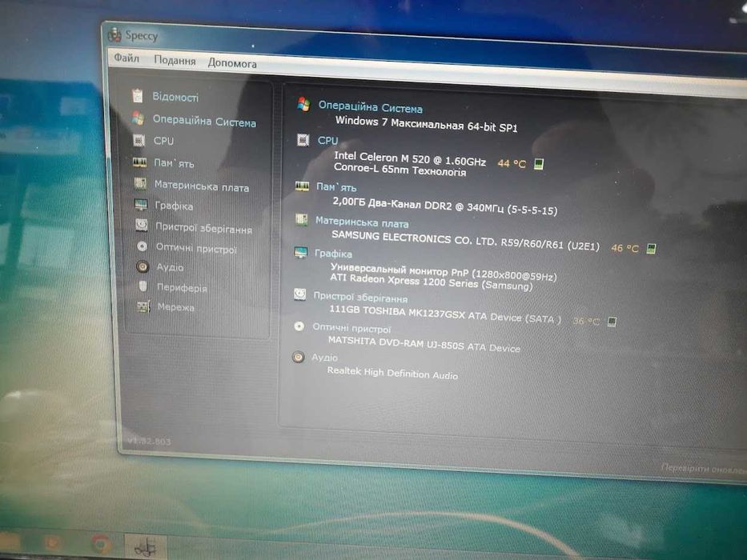Screen dimensions: 747x560
Task: Click the sidebar RAM module icon
Action: coord(139,162)
